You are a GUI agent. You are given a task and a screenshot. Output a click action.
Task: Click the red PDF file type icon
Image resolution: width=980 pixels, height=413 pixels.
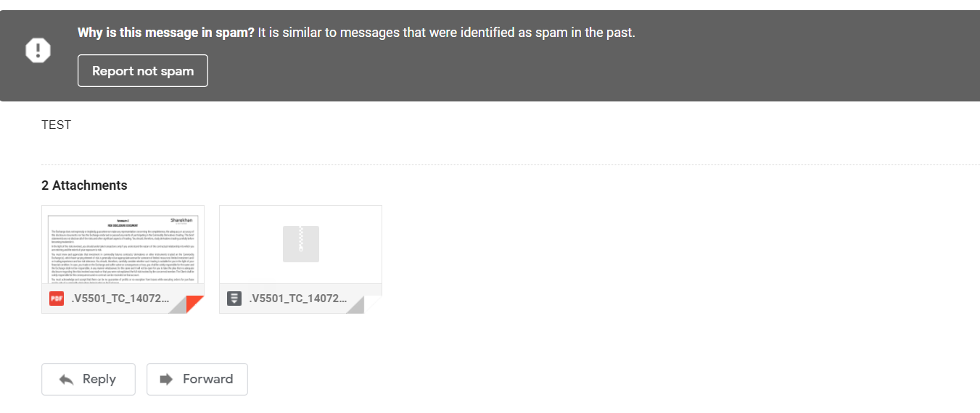click(x=57, y=299)
